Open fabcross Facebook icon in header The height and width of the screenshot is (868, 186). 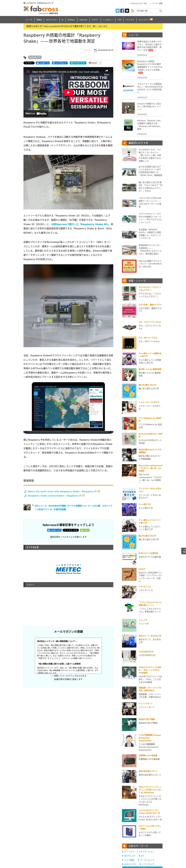coord(122,11)
